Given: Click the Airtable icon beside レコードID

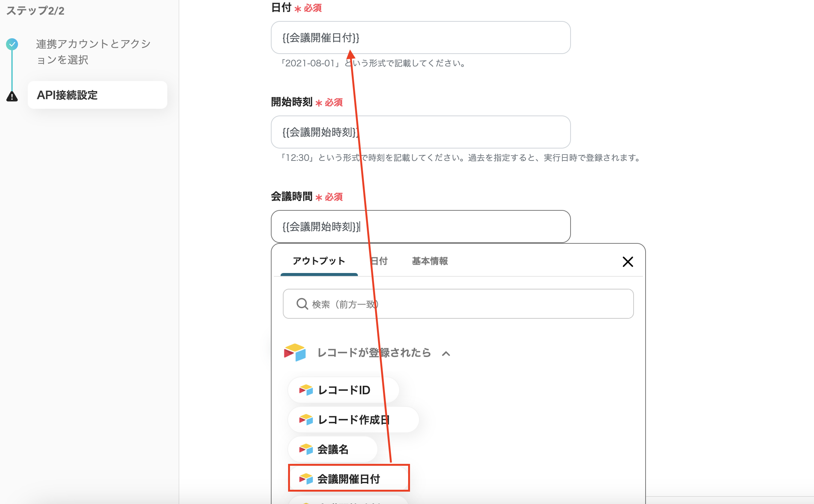Looking at the screenshot, I should (x=306, y=390).
